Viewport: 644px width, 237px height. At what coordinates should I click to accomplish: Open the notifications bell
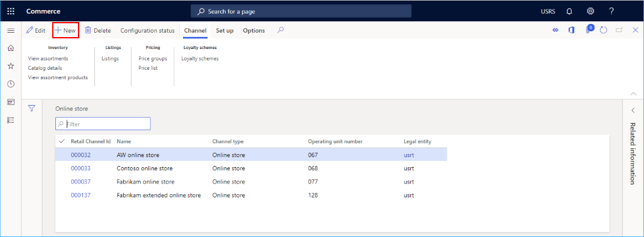pos(569,11)
